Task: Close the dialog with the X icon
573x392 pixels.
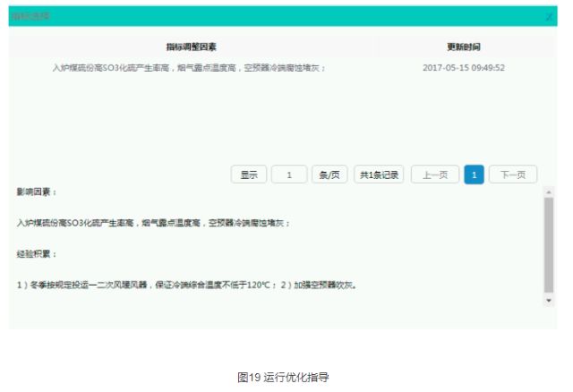Action: [x=549, y=17]
